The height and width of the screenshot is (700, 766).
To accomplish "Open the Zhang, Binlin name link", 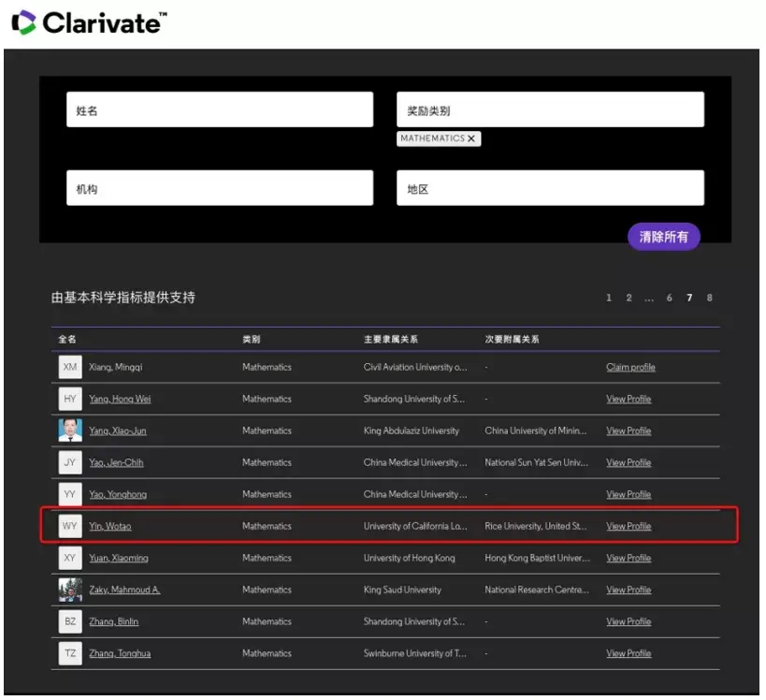I will (x=114, y=621).
